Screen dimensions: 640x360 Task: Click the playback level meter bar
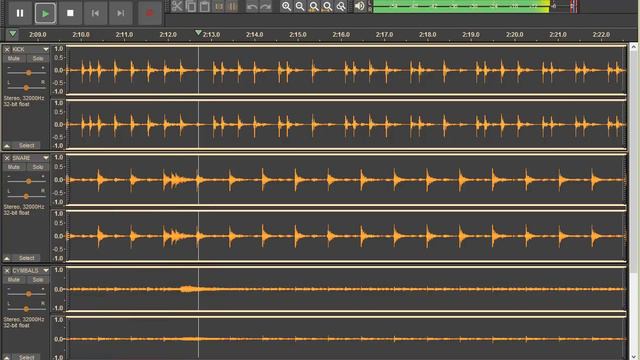476,6
